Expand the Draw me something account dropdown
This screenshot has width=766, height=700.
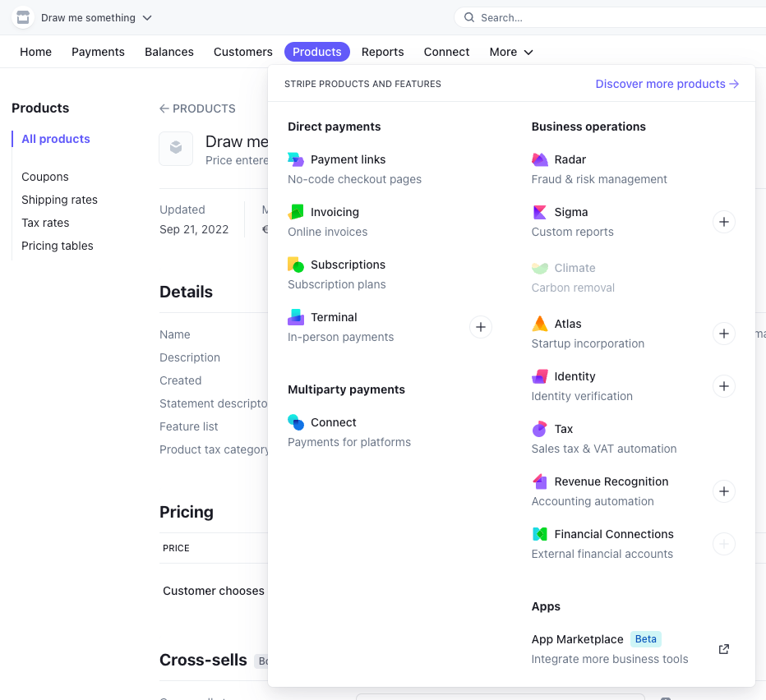click(96, 17)
